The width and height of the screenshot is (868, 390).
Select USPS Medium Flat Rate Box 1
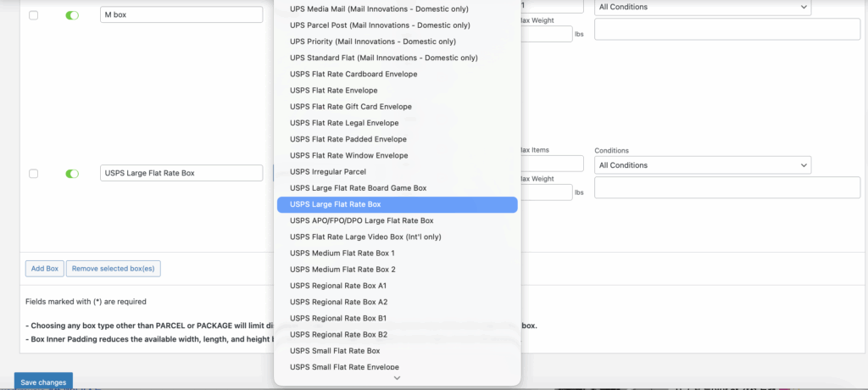(342, 253)
